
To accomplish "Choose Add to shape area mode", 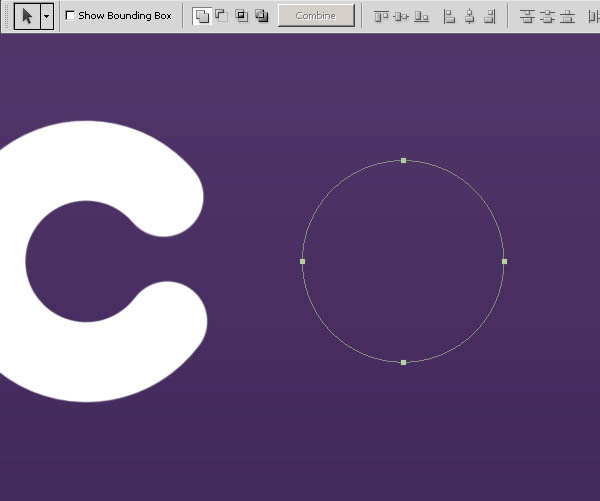I will point(201,16).
